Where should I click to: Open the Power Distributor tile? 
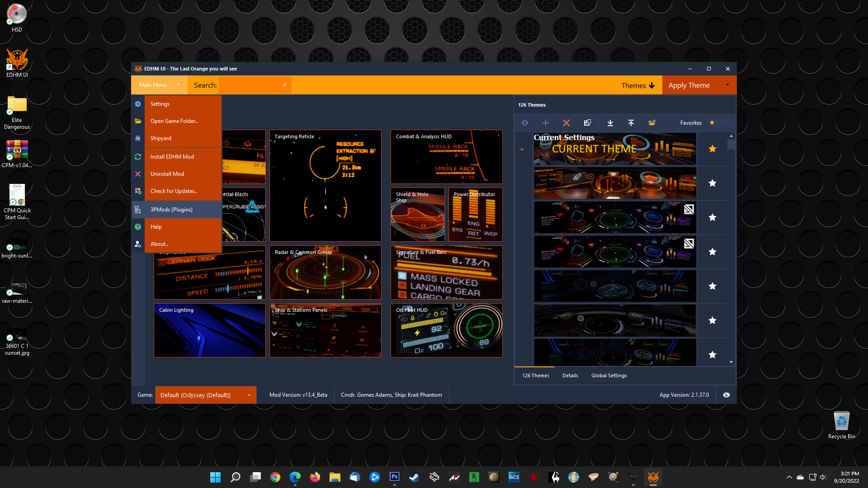coord(476,215)
